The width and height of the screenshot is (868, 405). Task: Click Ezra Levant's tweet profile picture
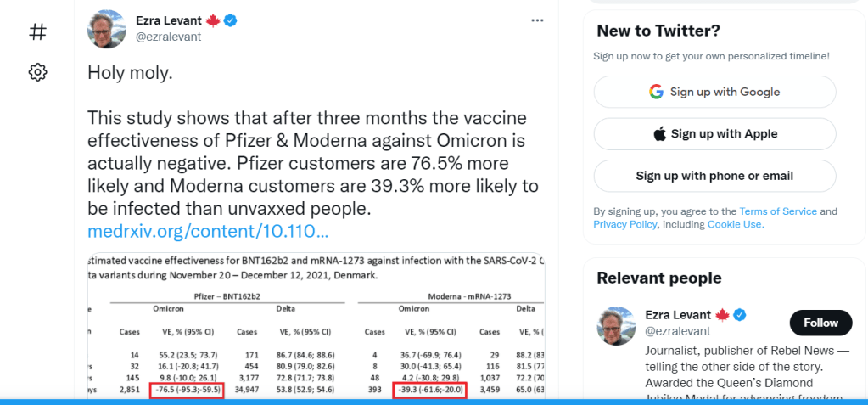pos(107,28)
